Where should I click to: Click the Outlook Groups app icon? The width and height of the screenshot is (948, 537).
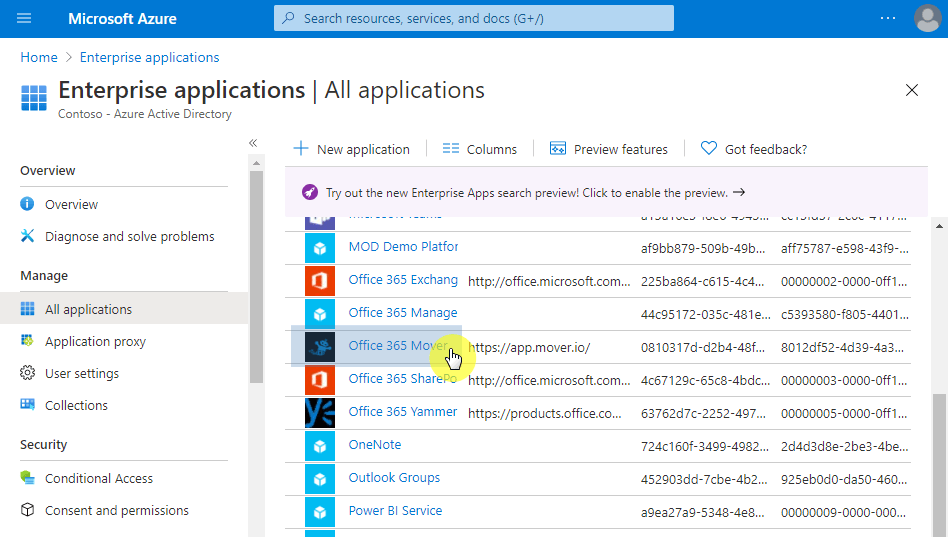(x=320, y=479)
